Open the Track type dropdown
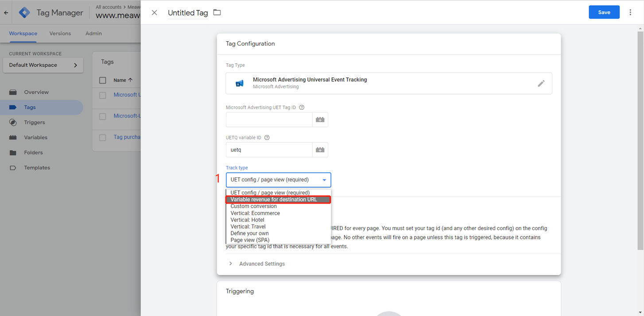The width and height of the screenshot is (644, 316). [x=278, y=180]
